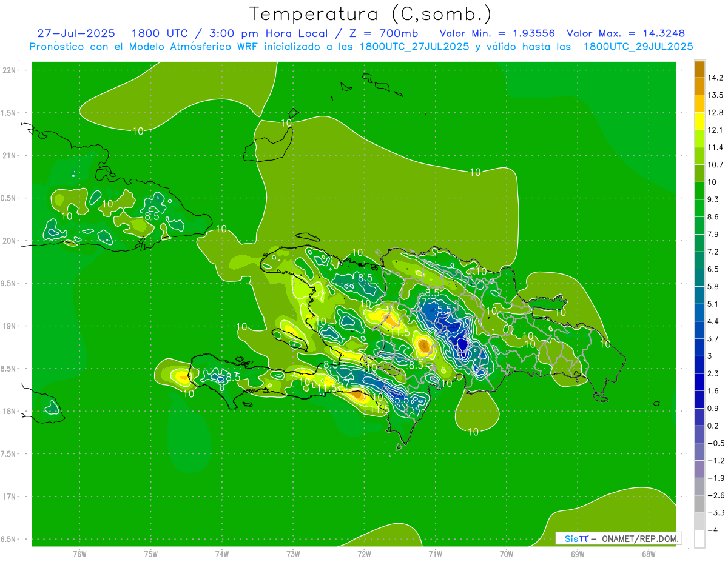Click the 76W longitude axis label
This screenshot has width=728, height=562.
79,554
